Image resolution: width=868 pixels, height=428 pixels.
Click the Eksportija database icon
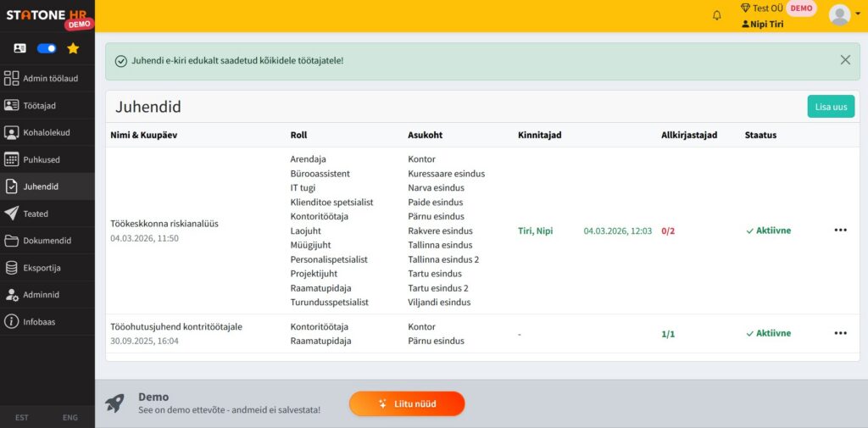[x=12, y=268]
